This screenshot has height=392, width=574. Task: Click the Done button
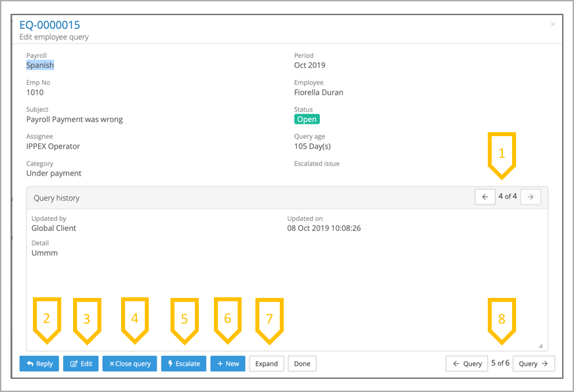[302, 364]
